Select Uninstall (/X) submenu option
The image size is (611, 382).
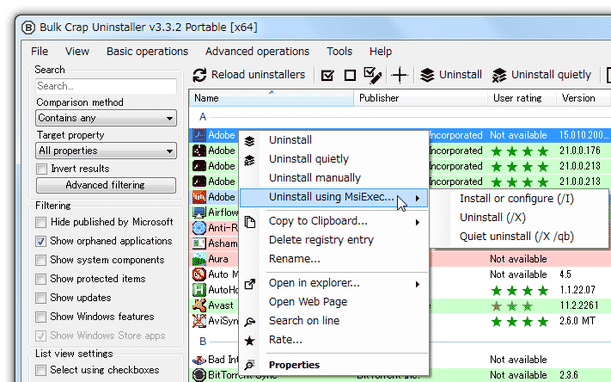pyautogui.click(x=493, y=218)
